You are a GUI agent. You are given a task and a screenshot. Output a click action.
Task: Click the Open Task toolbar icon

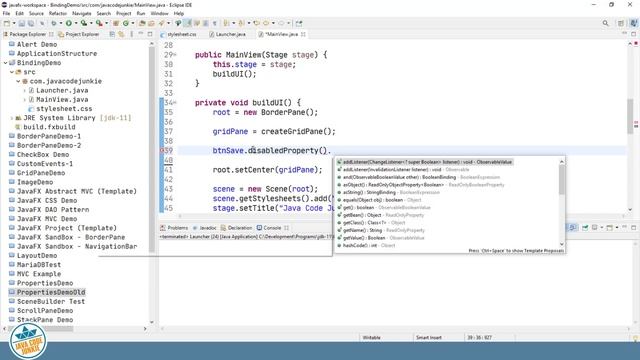[x=151, y=23]
